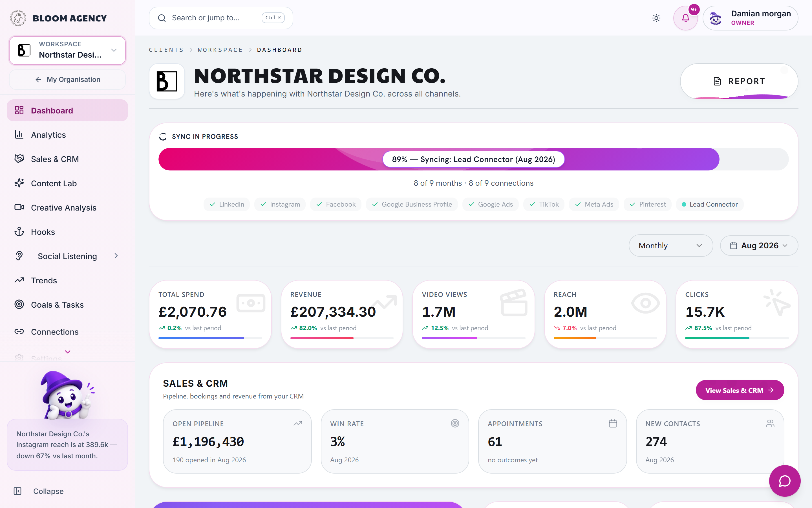The image size is (812, 508).
Task: Open the Aug 2026 date picker
Action: pos(759,246)
